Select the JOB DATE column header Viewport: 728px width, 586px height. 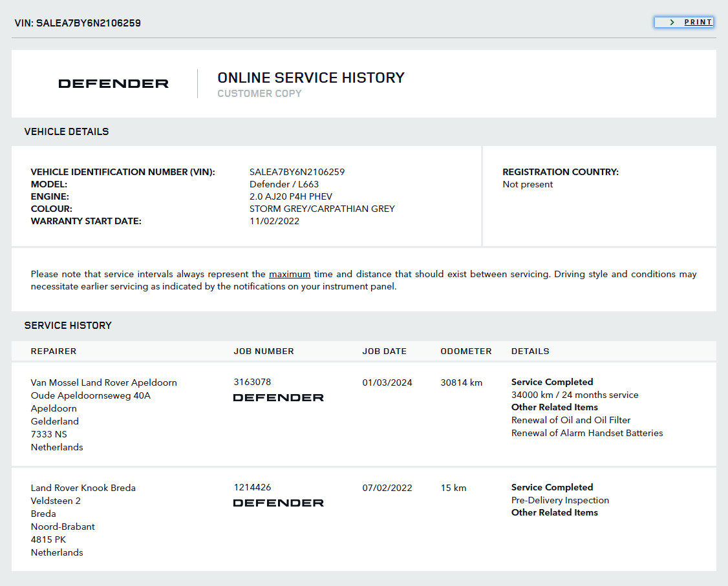click(x=385, y=351)
